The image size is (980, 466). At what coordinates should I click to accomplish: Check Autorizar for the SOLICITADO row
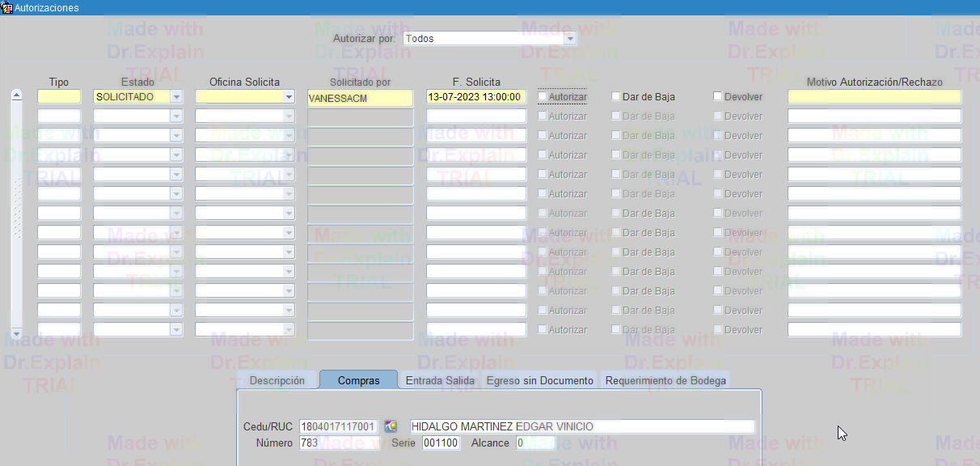[x=543, y=96]
